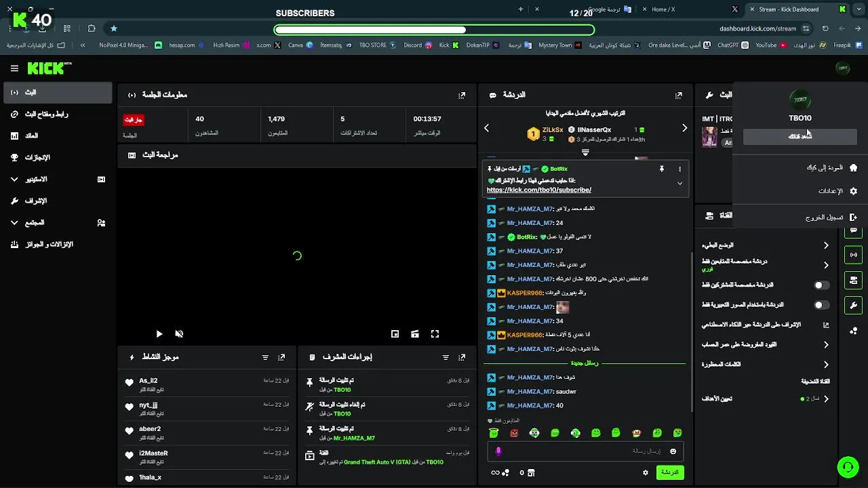Open Achievements in the sidebar
Image resolution: width=868 pixels, height=488 pixels.
[x=58, y=157]
